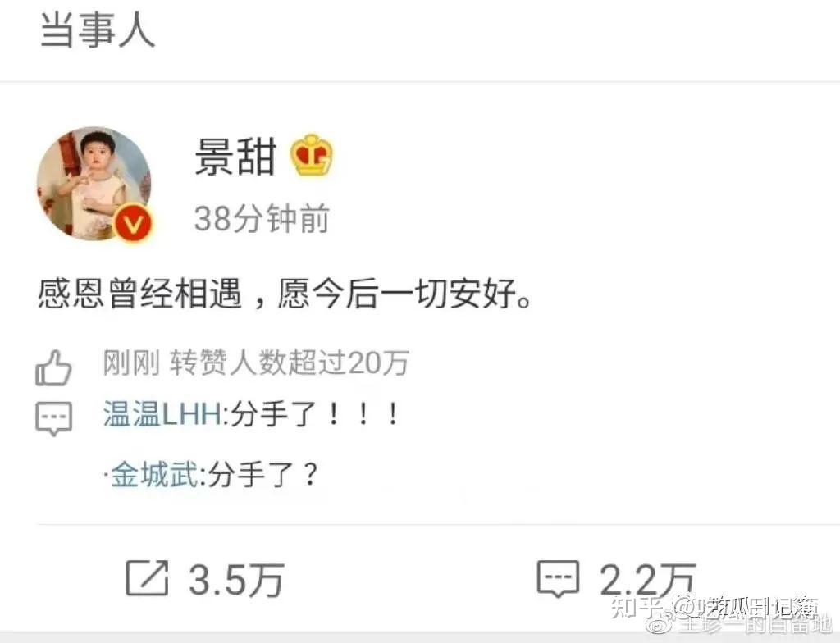Open commenter 金城武's profile
The height and width of the screenshot is (643, 840).
pos(154,474)
